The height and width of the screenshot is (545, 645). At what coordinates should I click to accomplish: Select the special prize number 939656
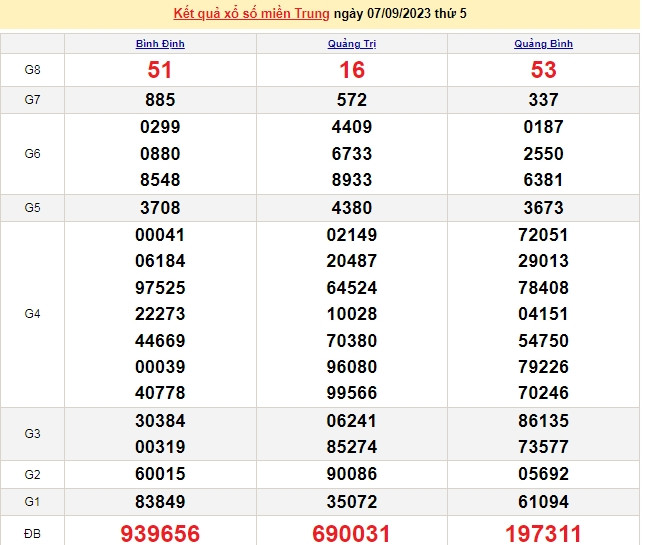tap(160, 533)
